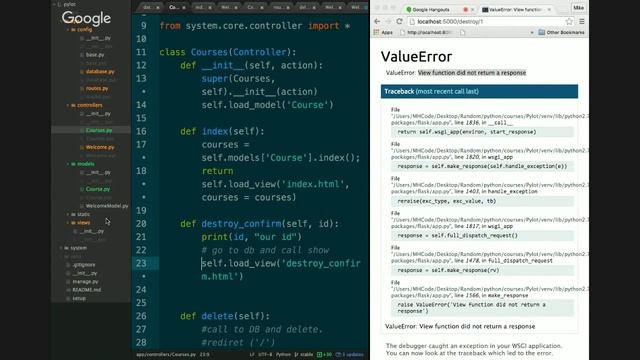Click the git branch 'stable' indicator
This screenshot has width=640, height=360.
click(x=304, y=354)
